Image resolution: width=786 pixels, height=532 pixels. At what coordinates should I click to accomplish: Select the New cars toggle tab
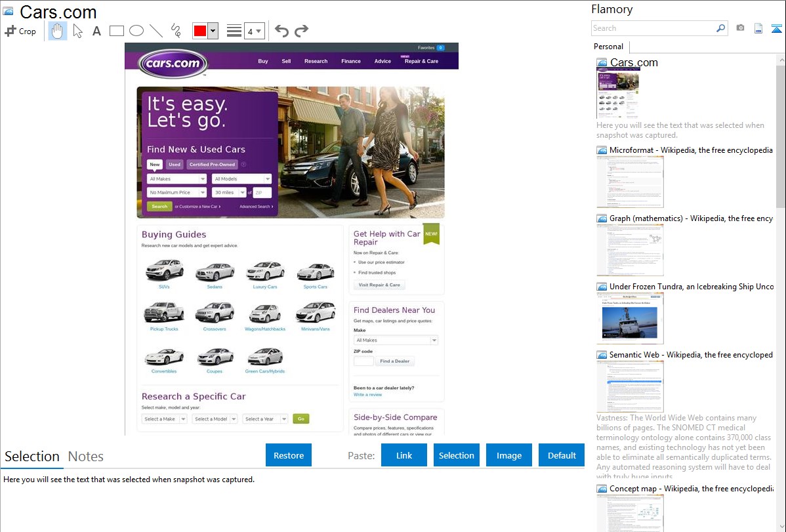(154, 165)
